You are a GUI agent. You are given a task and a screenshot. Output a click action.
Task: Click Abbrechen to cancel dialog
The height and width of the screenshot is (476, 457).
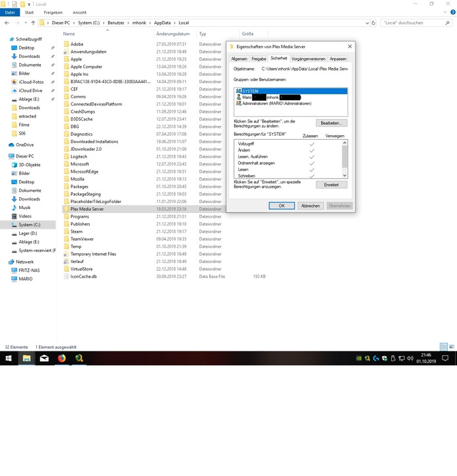pyautogui.click(x=311, y=206)
